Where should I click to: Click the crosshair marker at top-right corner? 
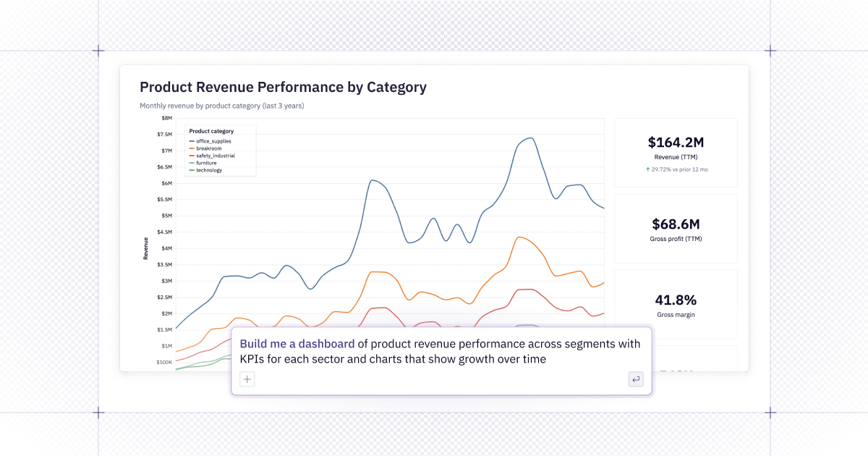point(770,51)
